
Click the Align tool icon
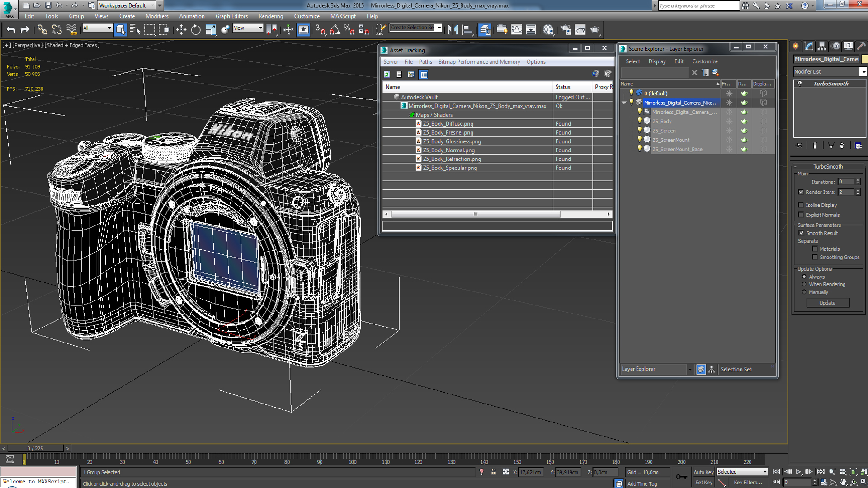coord(467,30)
